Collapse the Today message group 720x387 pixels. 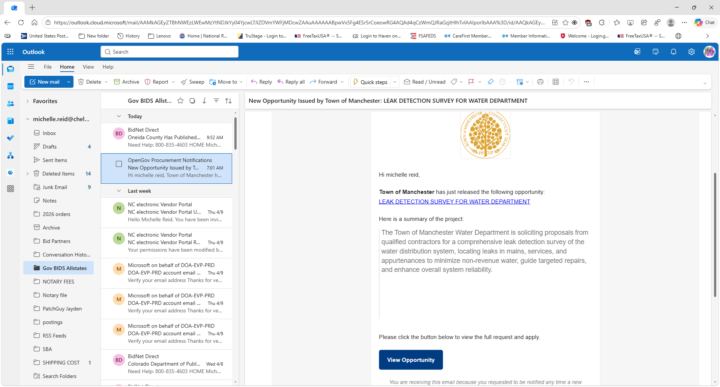[x=119, y=116]
